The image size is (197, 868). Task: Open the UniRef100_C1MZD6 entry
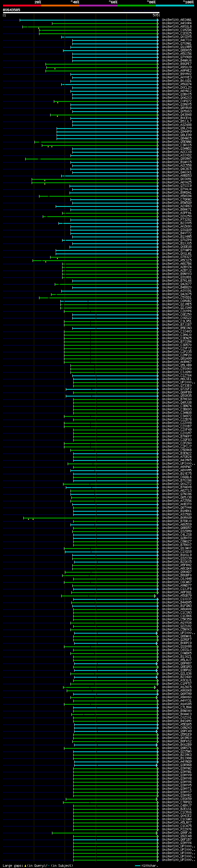click(177, 30)
